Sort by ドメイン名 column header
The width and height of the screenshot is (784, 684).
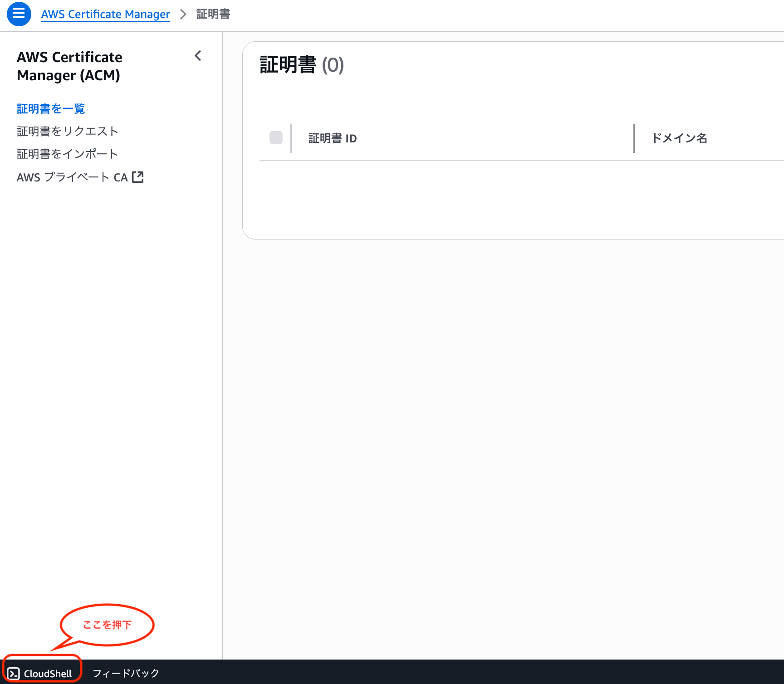(679, 138)
